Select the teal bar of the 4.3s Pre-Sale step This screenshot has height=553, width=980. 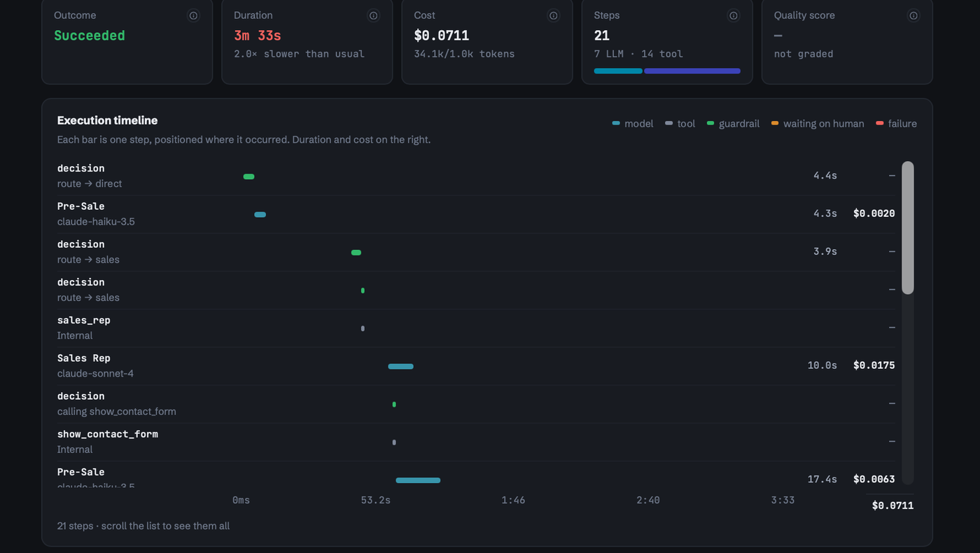(x=260, y=214)
